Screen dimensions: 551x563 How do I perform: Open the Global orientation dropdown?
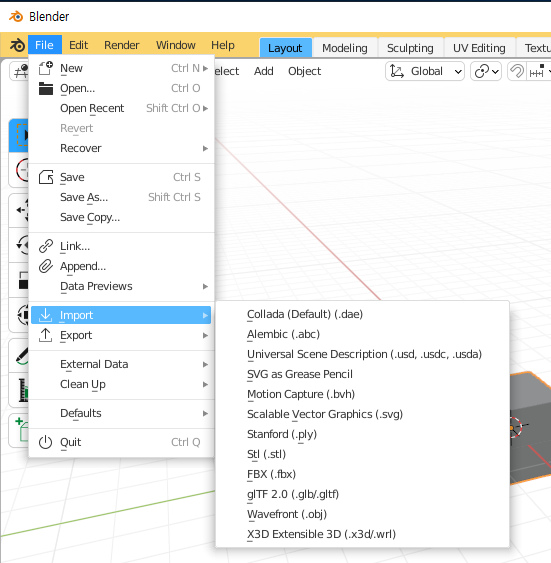[425, 71]
